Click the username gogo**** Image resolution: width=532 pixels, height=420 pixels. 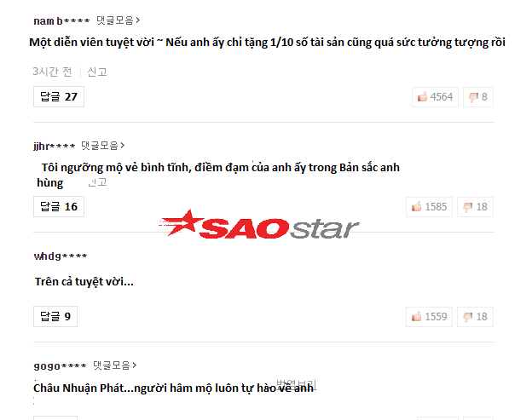(x=60, y=366)
